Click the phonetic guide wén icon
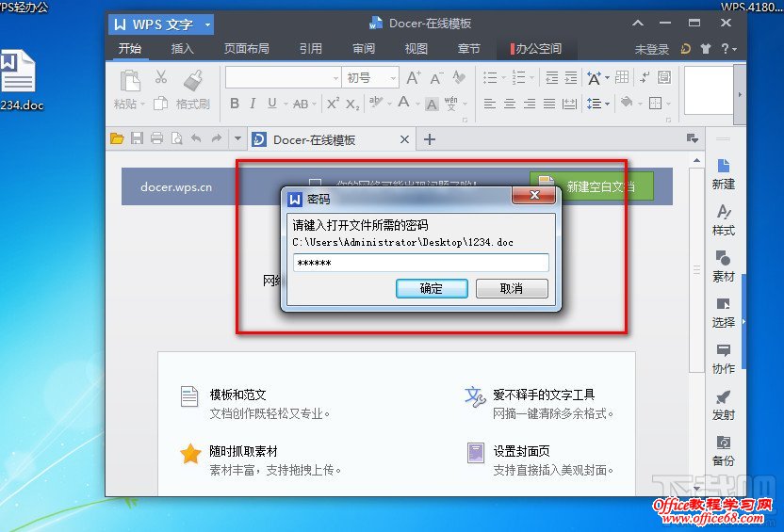This screenshot has height=532, width=784. click(451, 104)
